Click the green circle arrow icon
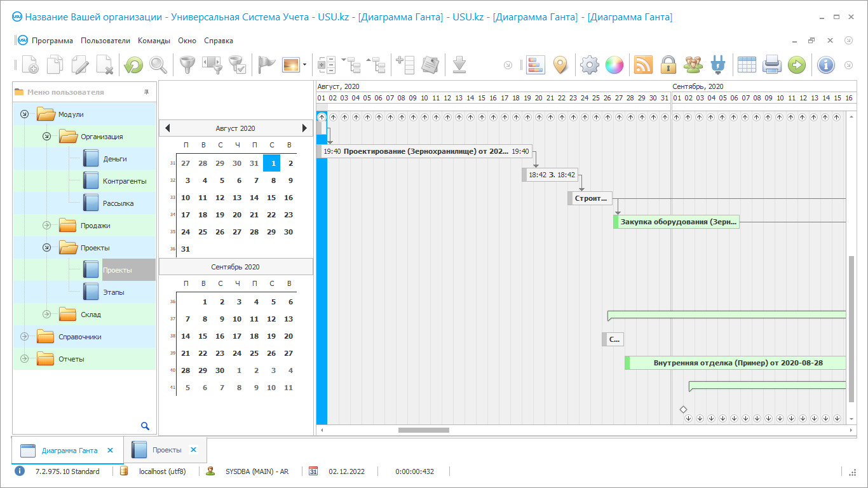 (x=796, y=64)
